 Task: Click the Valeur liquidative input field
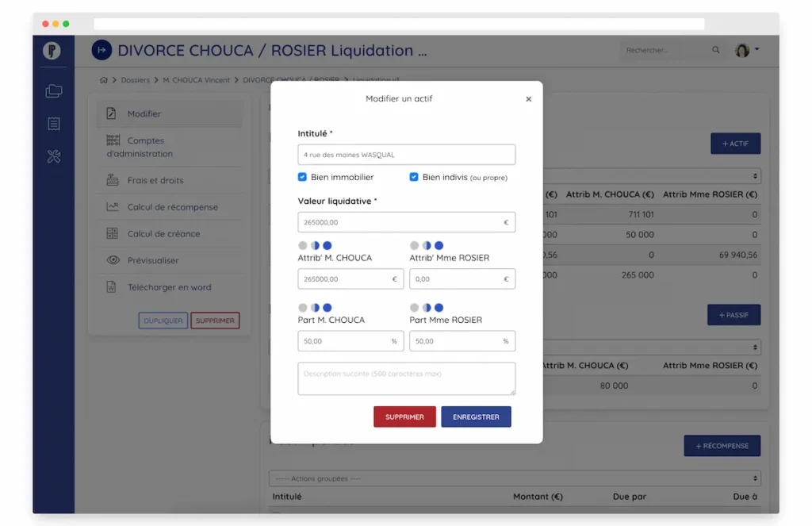click(400, 222)
